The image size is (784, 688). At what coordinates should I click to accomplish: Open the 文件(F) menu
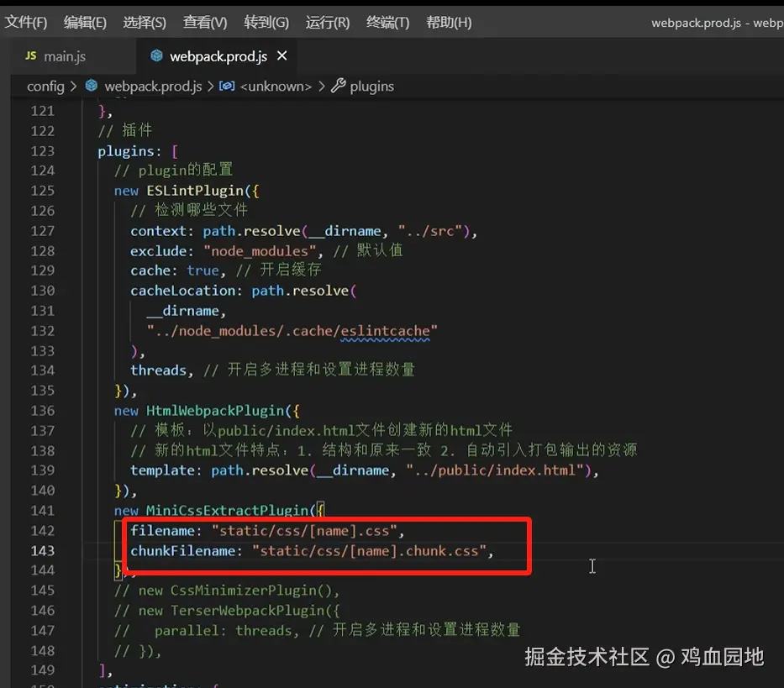coord(25,23)
